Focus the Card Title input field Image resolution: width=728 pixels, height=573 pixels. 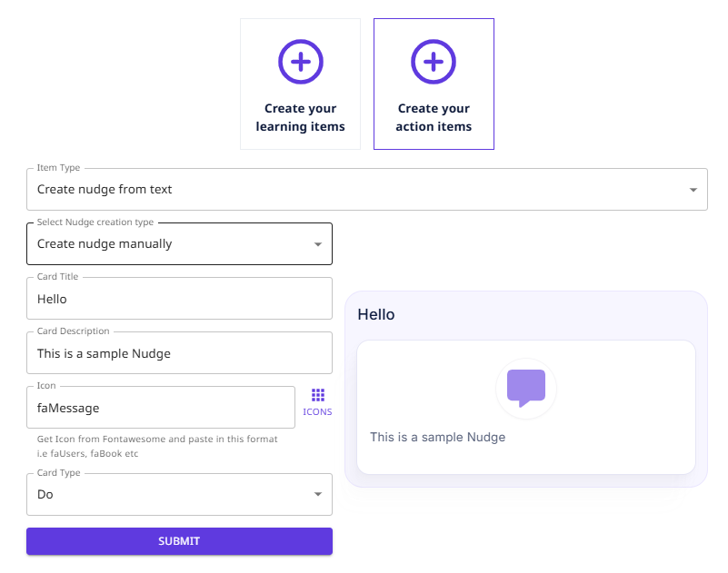179,299
